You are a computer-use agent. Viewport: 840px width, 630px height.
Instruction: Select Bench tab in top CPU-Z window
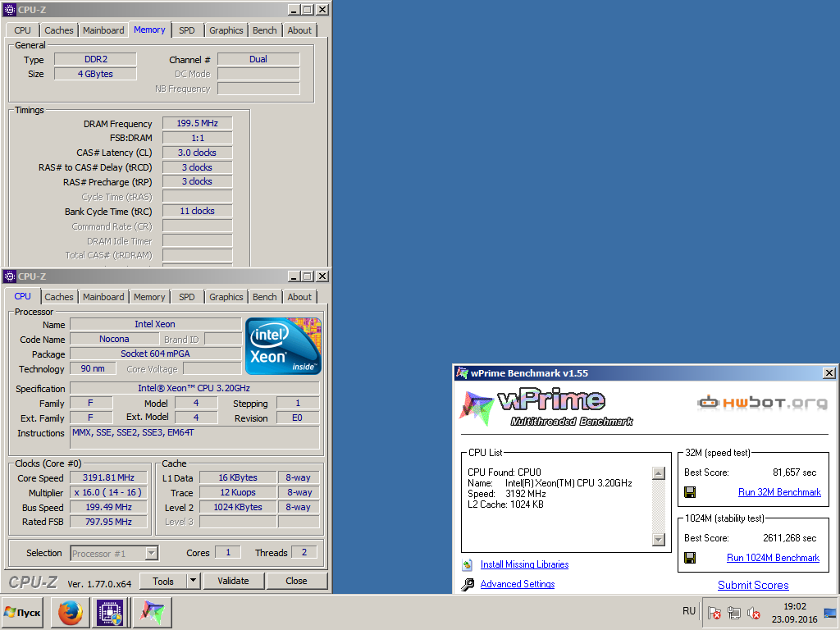click(265, 30)
